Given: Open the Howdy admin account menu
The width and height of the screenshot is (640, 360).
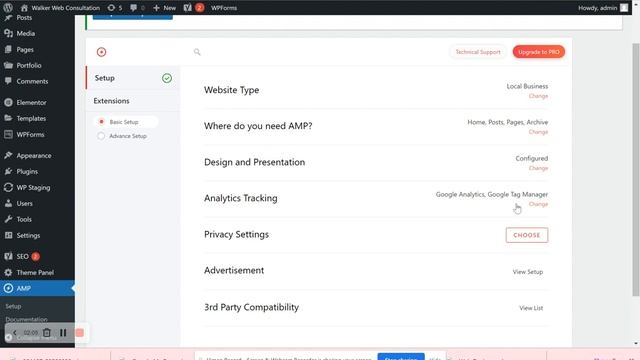Looking at the screenshot, I should click(603, 8).
